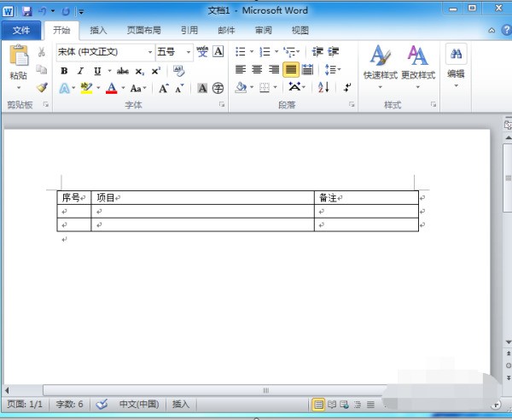Click the text highlight color button
512x420 pixels.
tap(86, 88)
